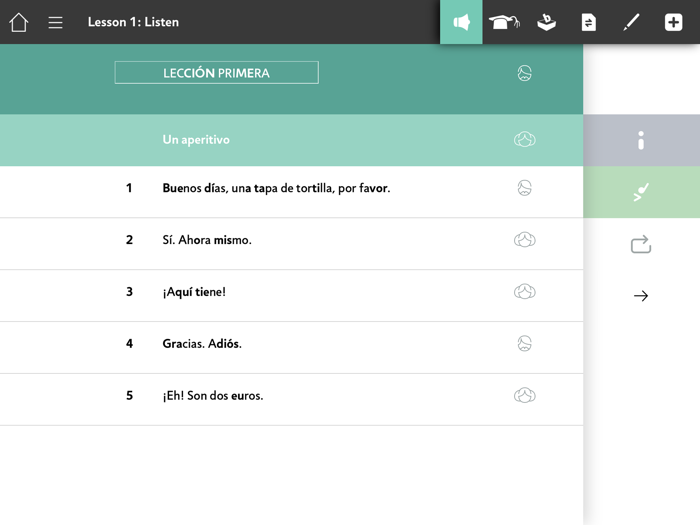Screen dimensions: 700x525
Task: Play speaker icon beside LECCIÓN PRIMERA
Action: [525, 73]
